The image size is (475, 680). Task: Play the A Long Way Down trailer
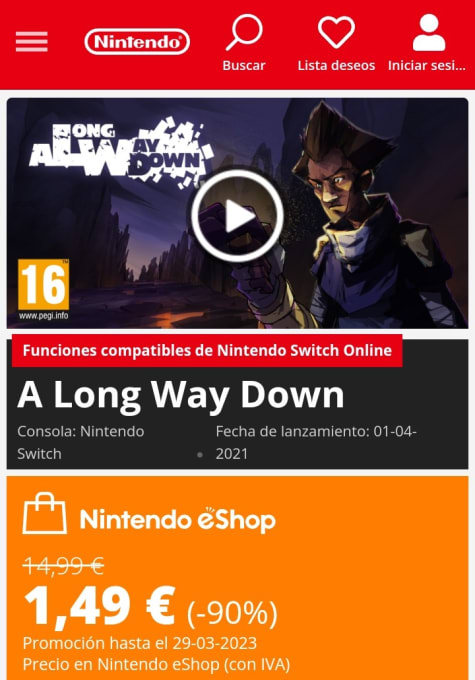click(237, 216)
